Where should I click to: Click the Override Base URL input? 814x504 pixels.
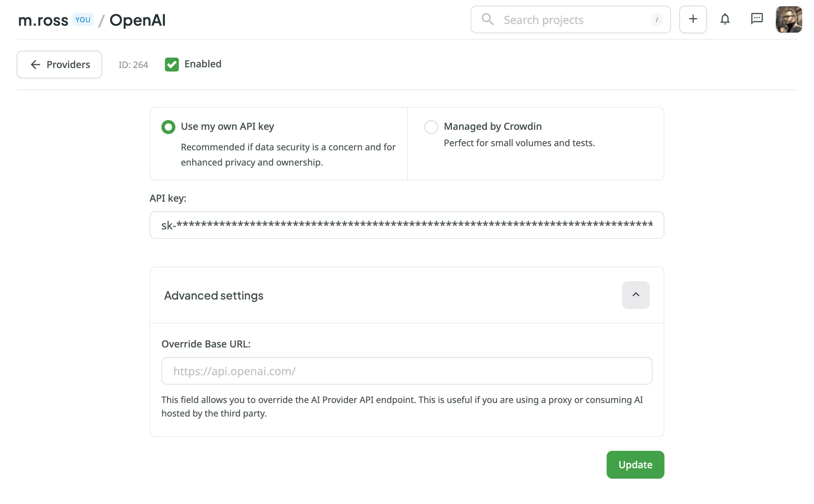(x=406, y=371)
